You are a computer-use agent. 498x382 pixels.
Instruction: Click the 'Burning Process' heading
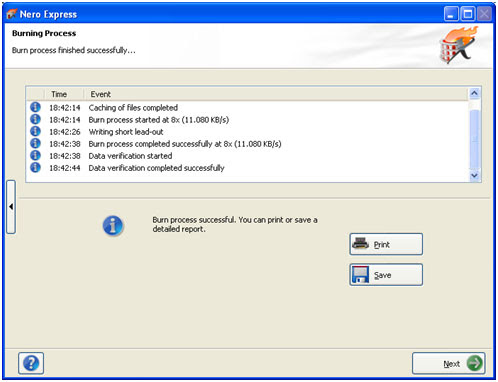pos(44,33)
